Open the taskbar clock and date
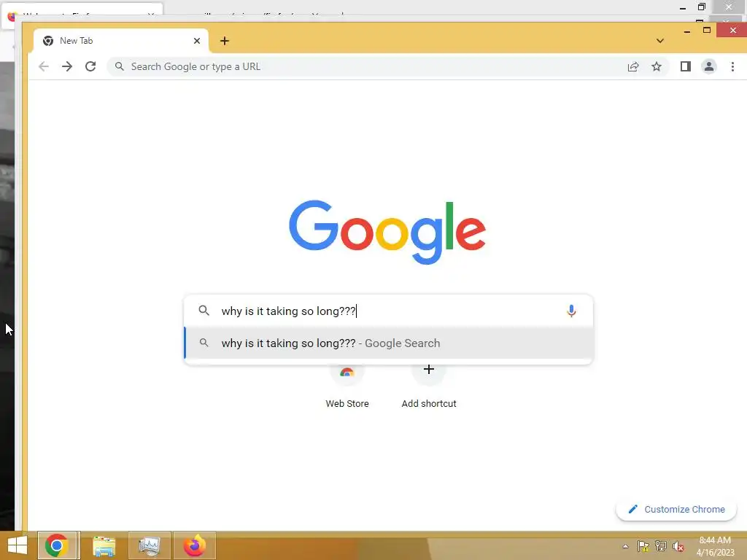747x560 pixels. 715,546
